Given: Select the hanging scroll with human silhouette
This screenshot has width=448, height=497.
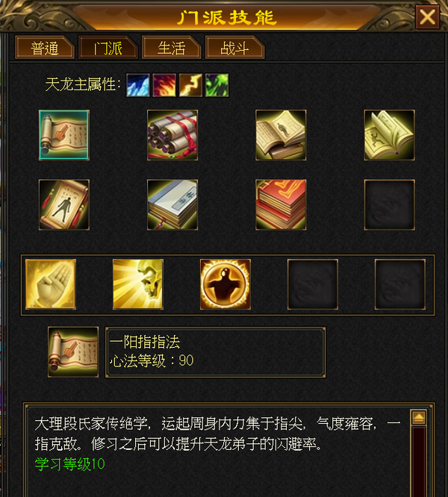Looking at the screenshot, I should pos(64,204).
